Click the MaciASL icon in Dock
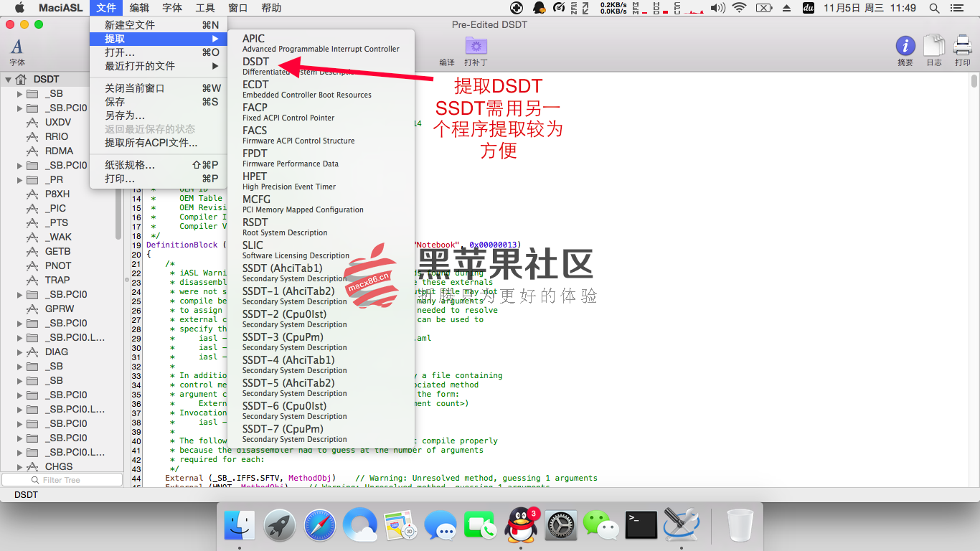980x551 pixels. [x=682, y=525]
